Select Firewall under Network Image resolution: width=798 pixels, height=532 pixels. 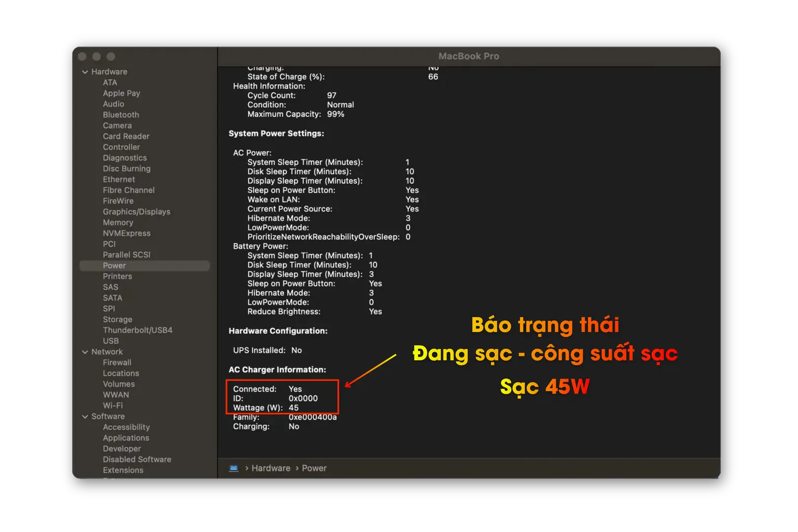[117, 363]
